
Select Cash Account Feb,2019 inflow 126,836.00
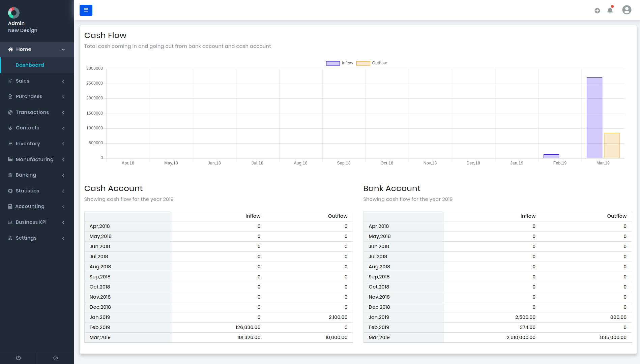[x=248, y=327]
